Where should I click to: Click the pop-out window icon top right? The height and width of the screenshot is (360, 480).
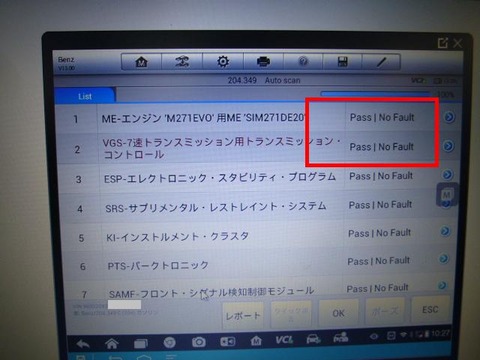(x=442, y=43)
